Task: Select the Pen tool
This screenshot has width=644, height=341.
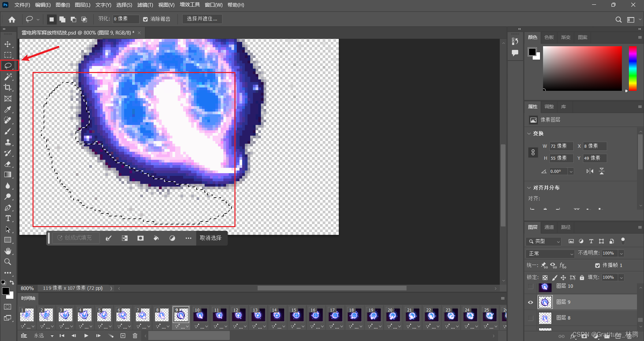Action: 8,208
